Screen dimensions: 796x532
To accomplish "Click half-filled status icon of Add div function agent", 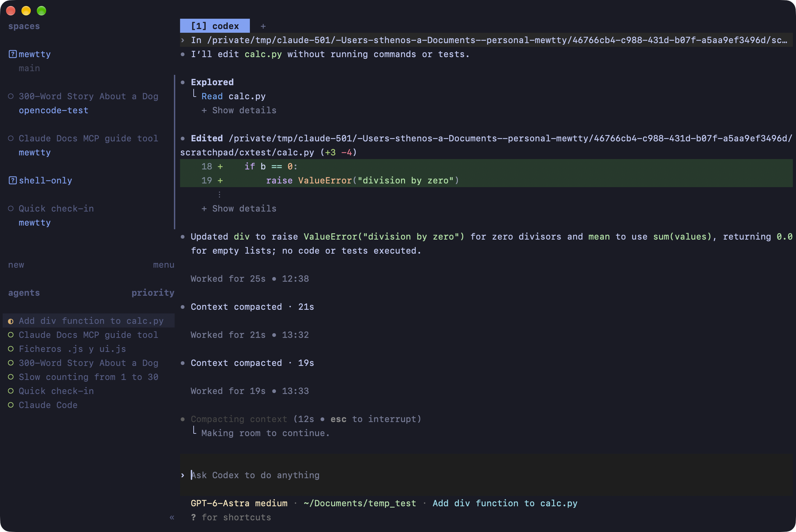I will pos(11,321).
